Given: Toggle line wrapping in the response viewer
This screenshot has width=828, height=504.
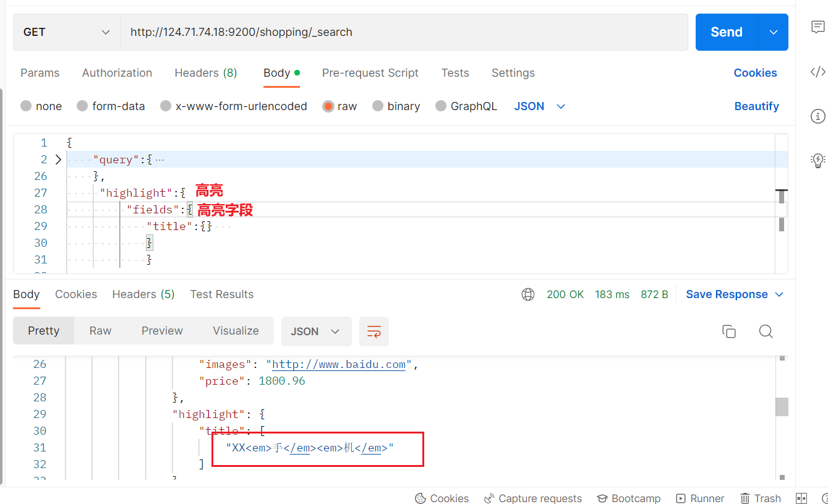Looking at the screenshot, I should [x=373, y=331].
